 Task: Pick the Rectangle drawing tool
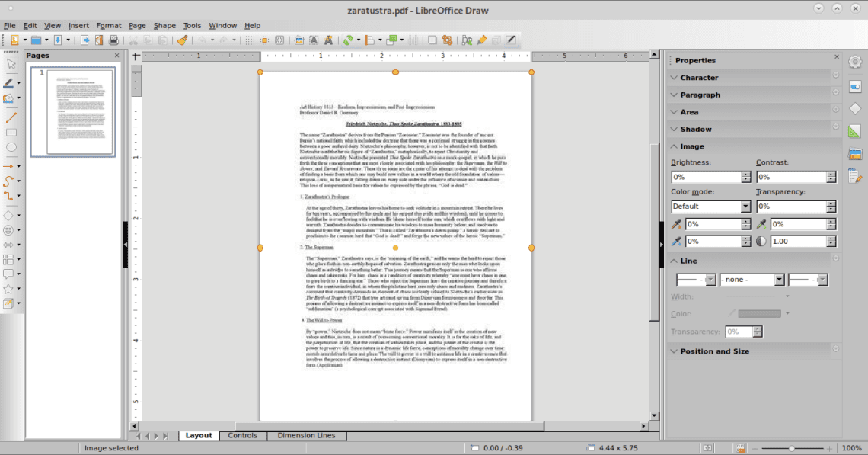click(x=11, y=133)
